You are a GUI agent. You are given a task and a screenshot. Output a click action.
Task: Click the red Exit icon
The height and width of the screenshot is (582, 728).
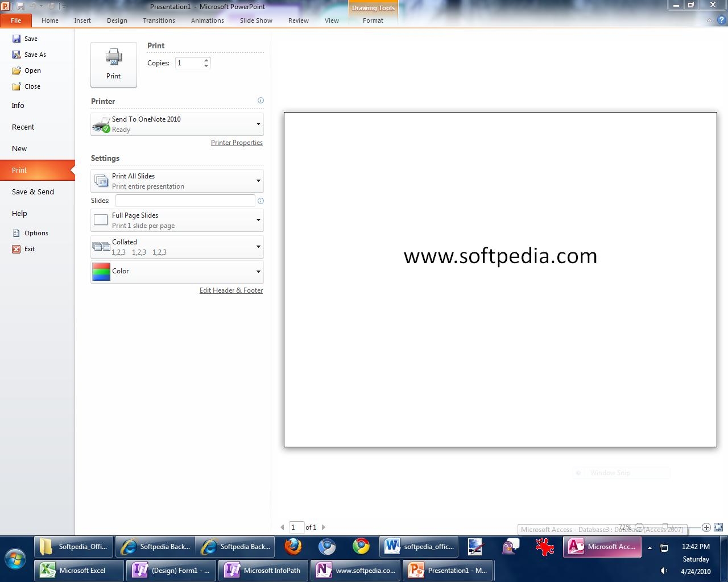pyautogui.click(x=16, y=249)
